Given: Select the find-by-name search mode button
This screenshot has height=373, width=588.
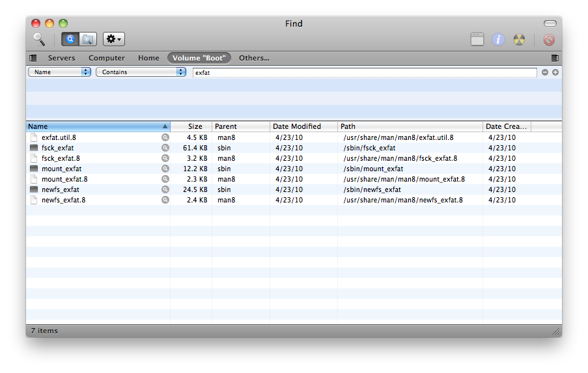Looking at the screenshot, I should coord(70,39).
